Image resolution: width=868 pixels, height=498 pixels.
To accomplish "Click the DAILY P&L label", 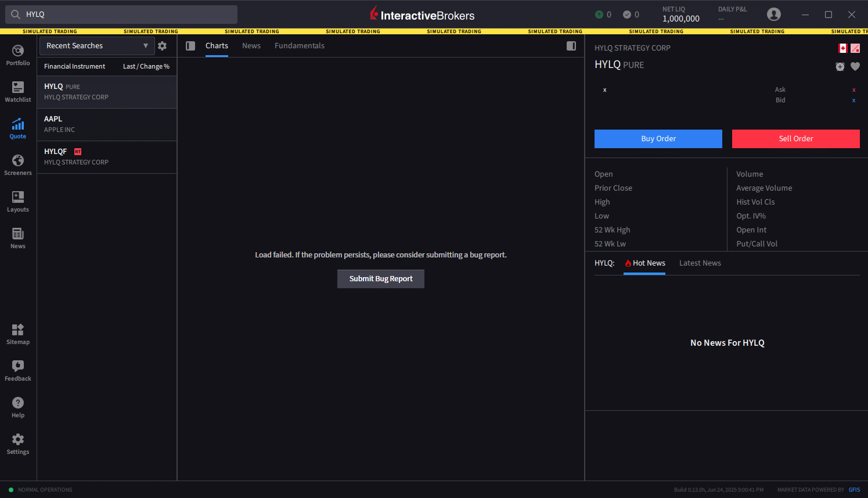I will (733, 9).
